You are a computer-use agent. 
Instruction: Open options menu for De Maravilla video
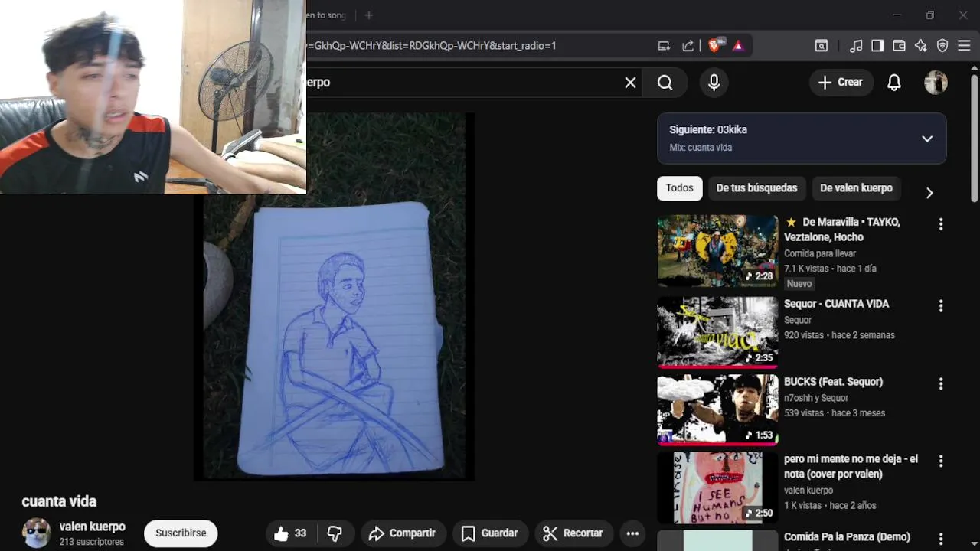[941, 224]
